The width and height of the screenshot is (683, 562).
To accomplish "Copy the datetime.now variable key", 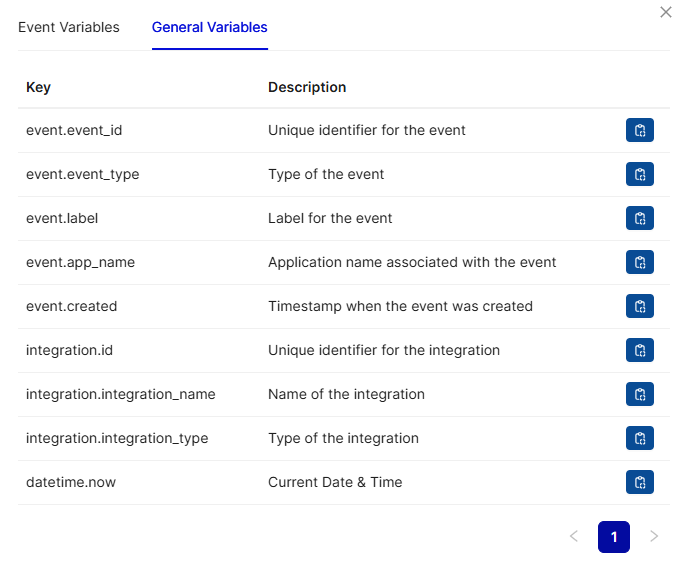I will [639, 482].
